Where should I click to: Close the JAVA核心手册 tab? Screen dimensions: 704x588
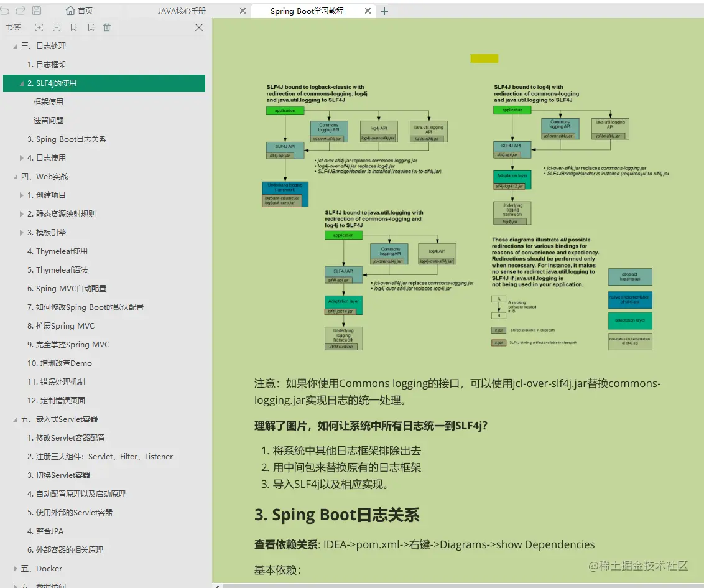coord(243,11)
